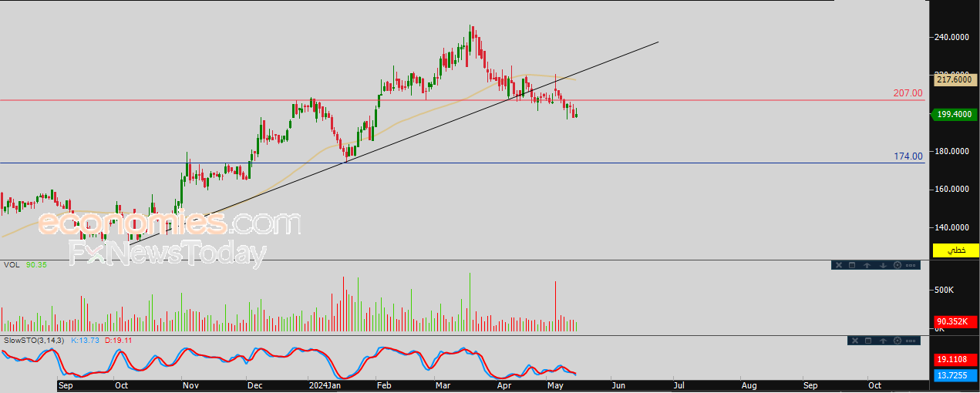Open VOL indicator settings gear

(x=897, y=265)
